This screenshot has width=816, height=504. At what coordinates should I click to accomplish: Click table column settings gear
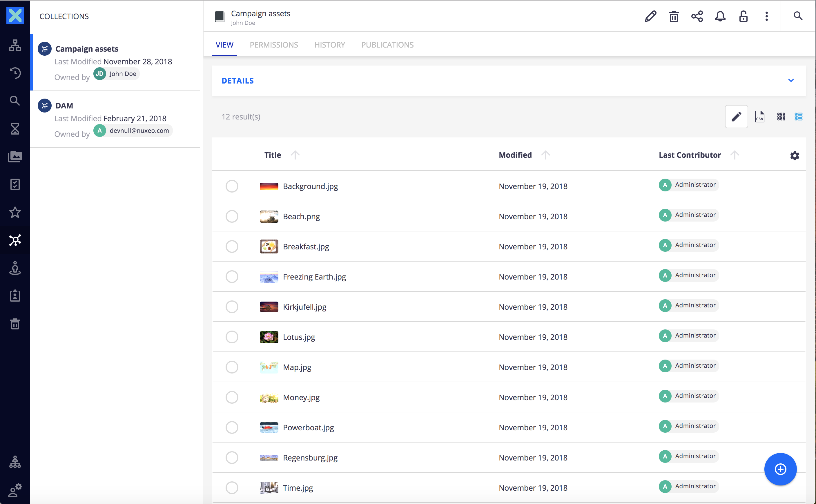point(795,155)
